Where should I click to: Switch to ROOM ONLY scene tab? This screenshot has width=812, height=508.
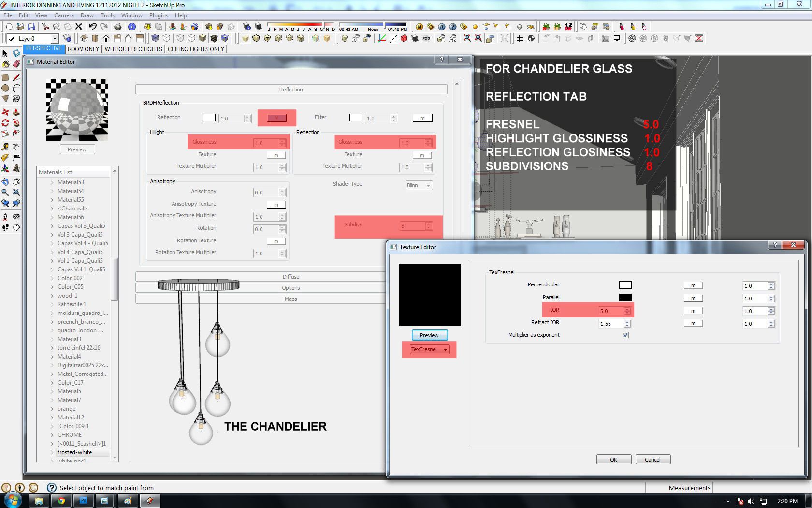click(x=83, y=49)
